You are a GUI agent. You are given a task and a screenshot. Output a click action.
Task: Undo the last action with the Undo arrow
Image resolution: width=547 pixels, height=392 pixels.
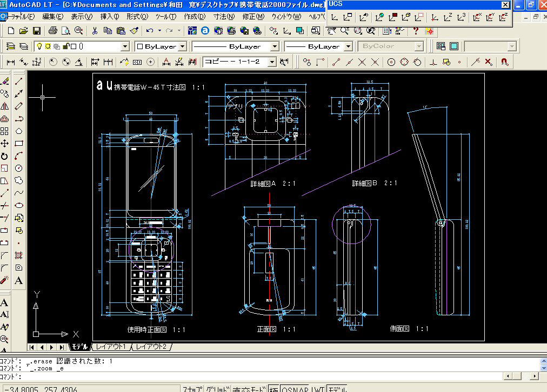coord(150,31)
